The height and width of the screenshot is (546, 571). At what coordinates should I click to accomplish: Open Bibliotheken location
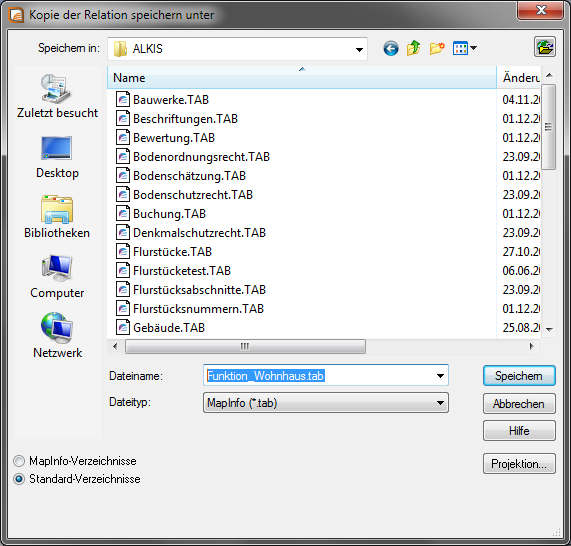click(57, 217)
